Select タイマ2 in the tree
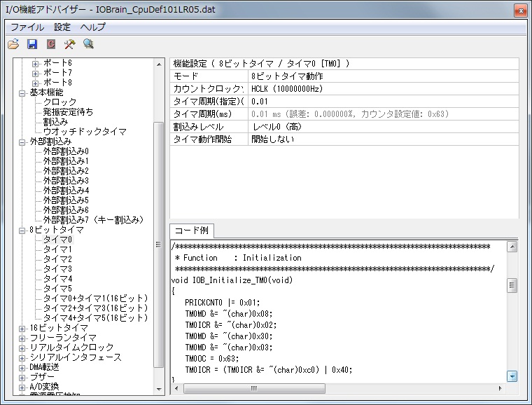The image size is (532, 405). point(57,259)
